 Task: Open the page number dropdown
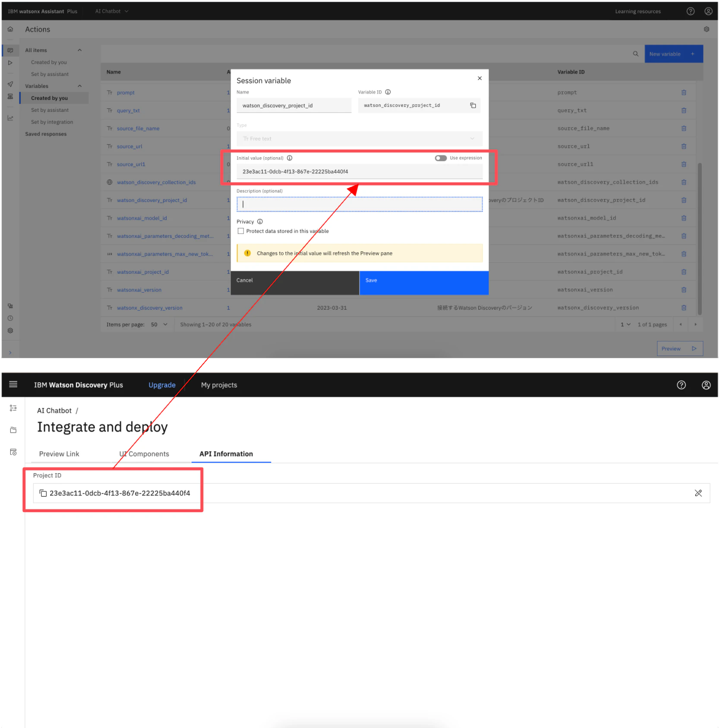click(625, 324)
